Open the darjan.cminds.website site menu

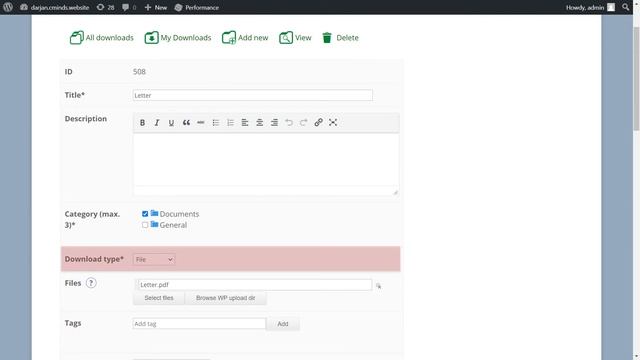click(55, 7)
